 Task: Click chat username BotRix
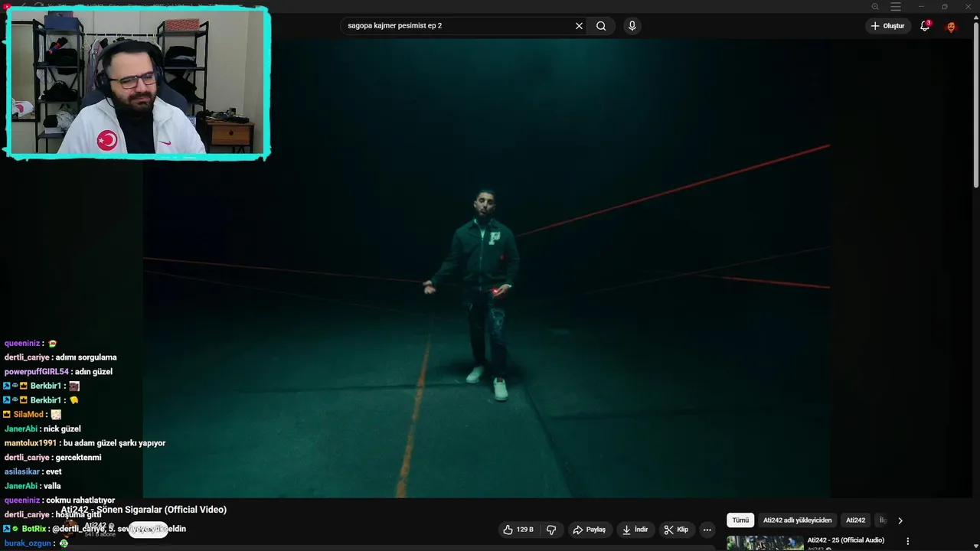pyautogui.click(x=34, y=529)
